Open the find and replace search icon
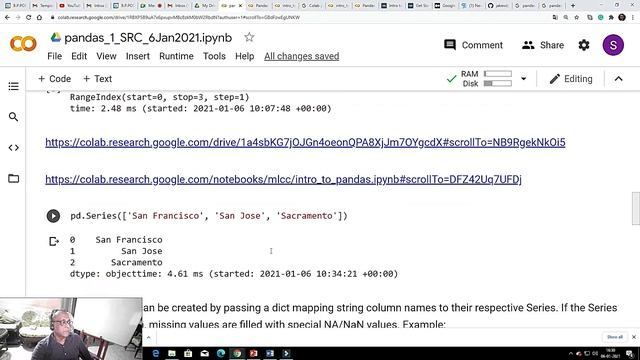640x360 pixels. (13, 117)
